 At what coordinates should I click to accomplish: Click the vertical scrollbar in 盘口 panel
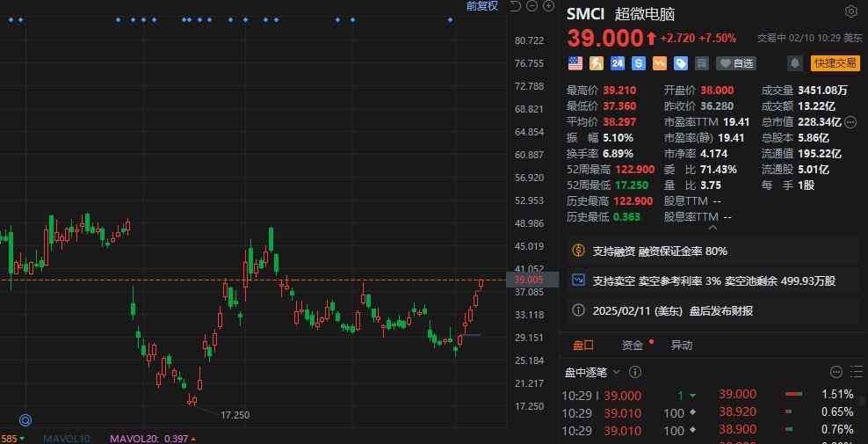(x=863, y=401)
